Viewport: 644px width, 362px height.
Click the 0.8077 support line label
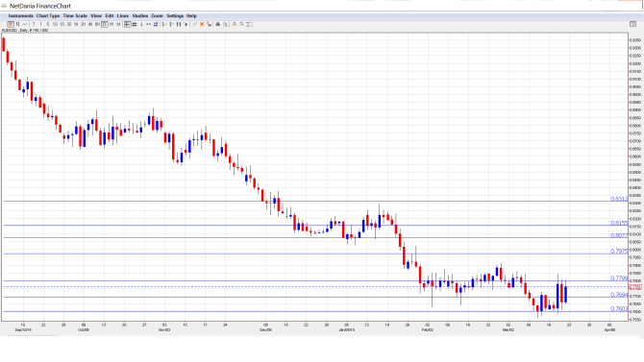point(619,235)
